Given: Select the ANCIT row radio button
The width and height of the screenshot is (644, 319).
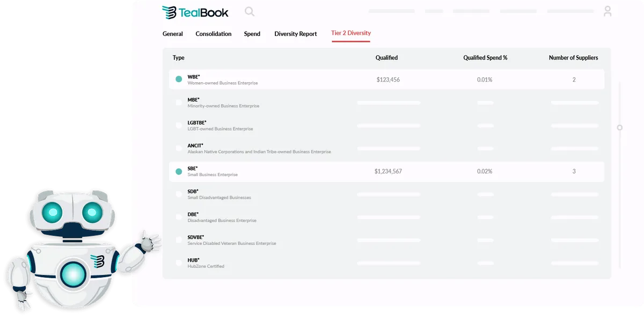Looking at the screenshot, I should point(179,148).
